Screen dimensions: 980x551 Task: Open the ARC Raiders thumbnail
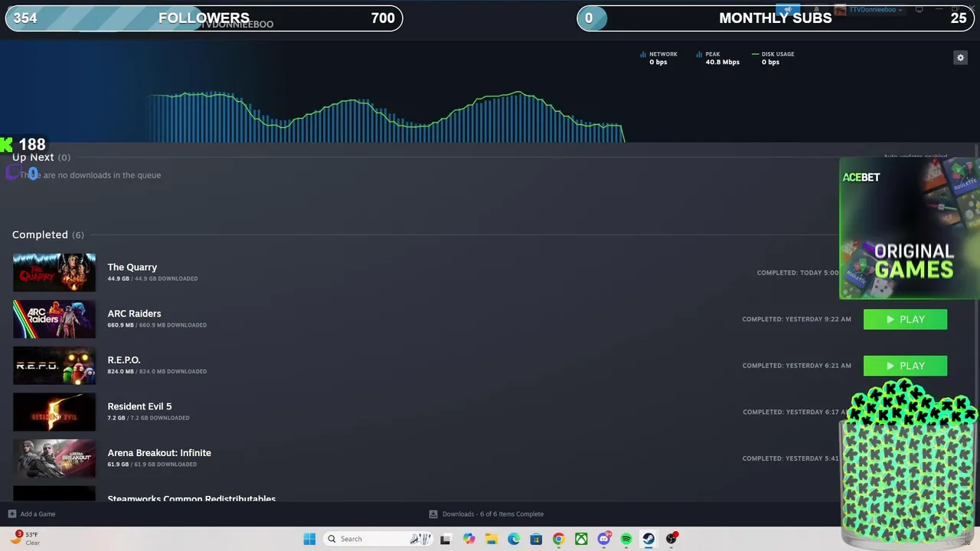54,319
